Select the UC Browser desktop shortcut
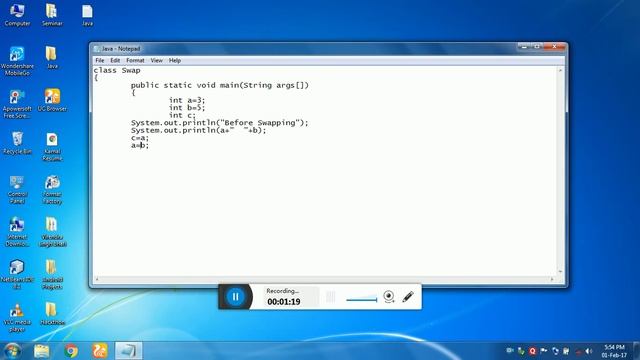640x360 pixels. click(52, 100)
